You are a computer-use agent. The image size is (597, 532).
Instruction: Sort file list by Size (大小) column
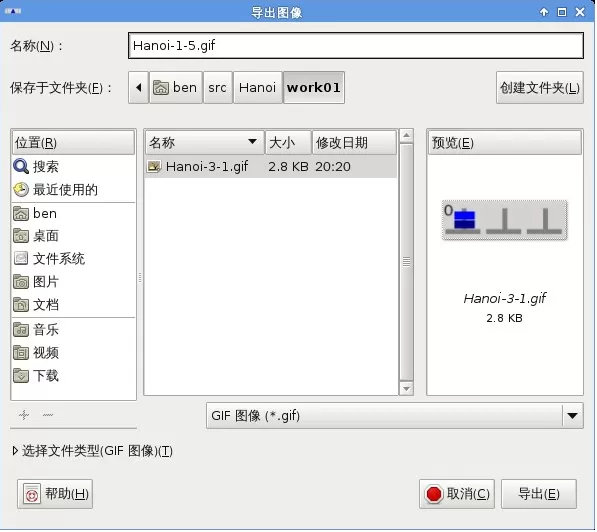pyautogui.click(x=288, y=143)
